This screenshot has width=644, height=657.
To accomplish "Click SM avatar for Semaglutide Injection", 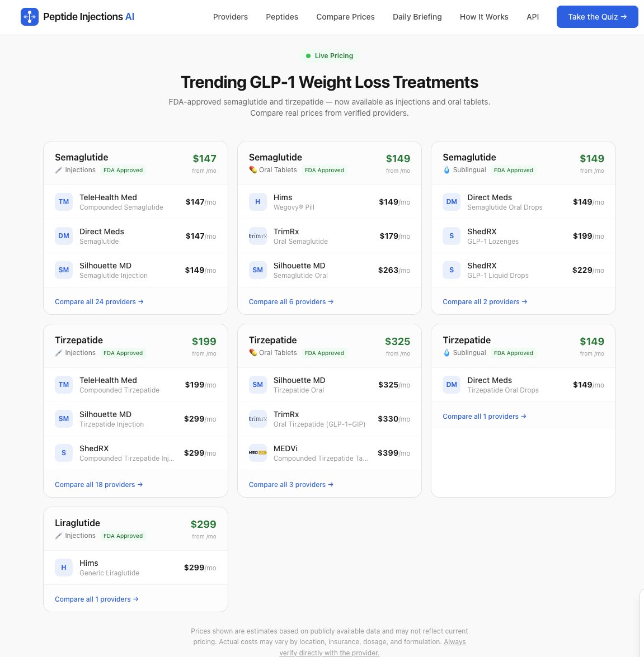I will (x=64, y=270).
